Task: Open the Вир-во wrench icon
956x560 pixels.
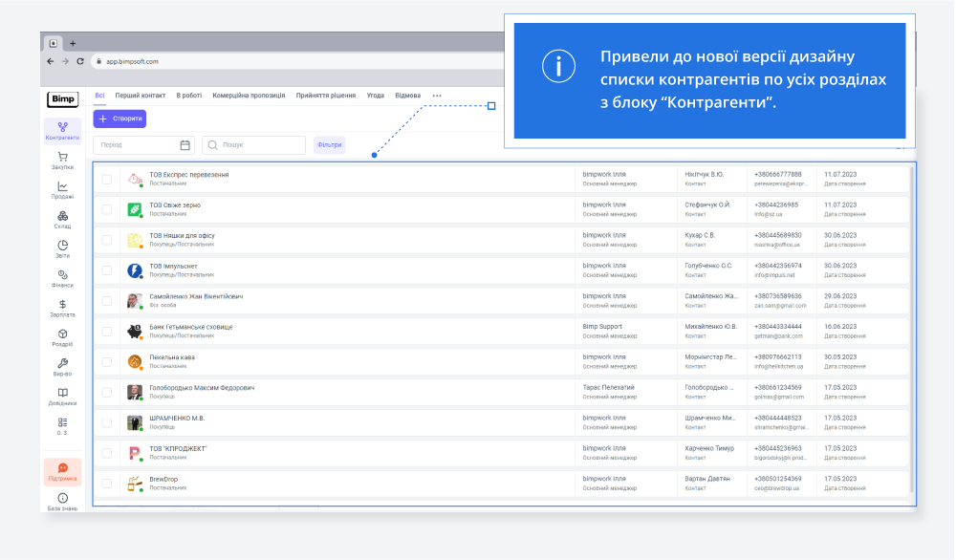Action: tap(62, 364)
